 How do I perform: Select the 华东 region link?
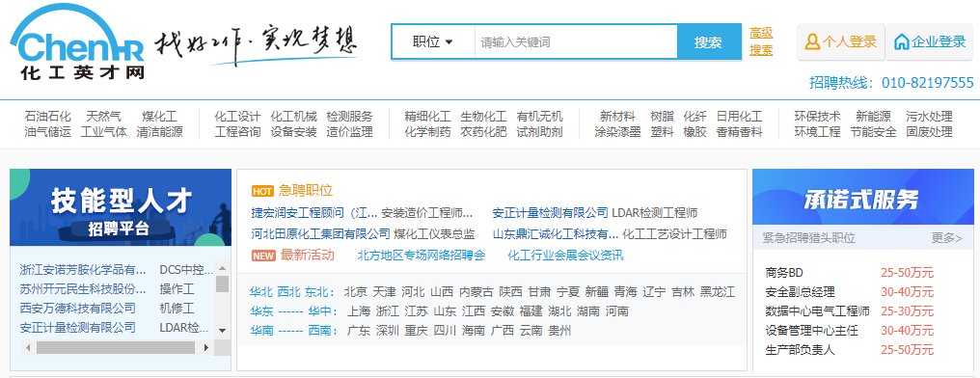tap(261, 311)
